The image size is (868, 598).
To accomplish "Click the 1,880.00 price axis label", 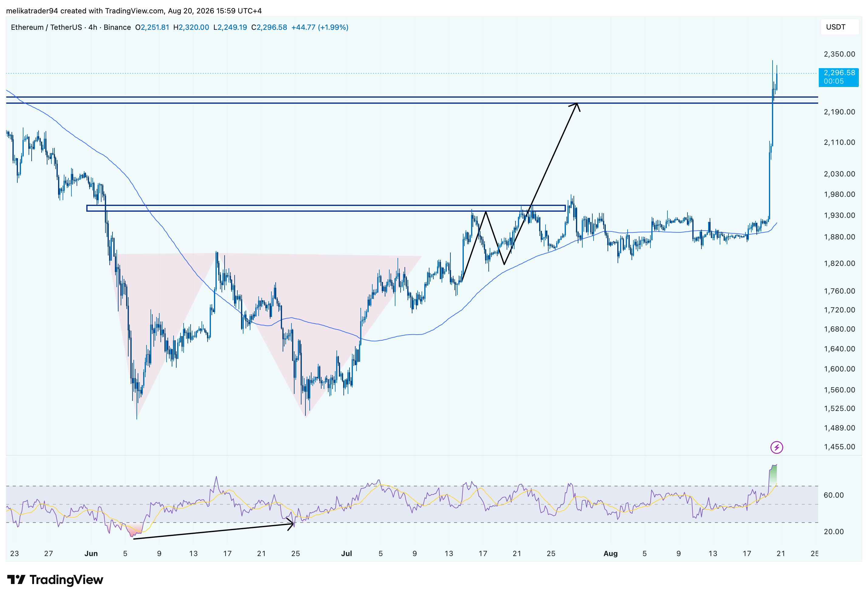I will coord(839,237).
